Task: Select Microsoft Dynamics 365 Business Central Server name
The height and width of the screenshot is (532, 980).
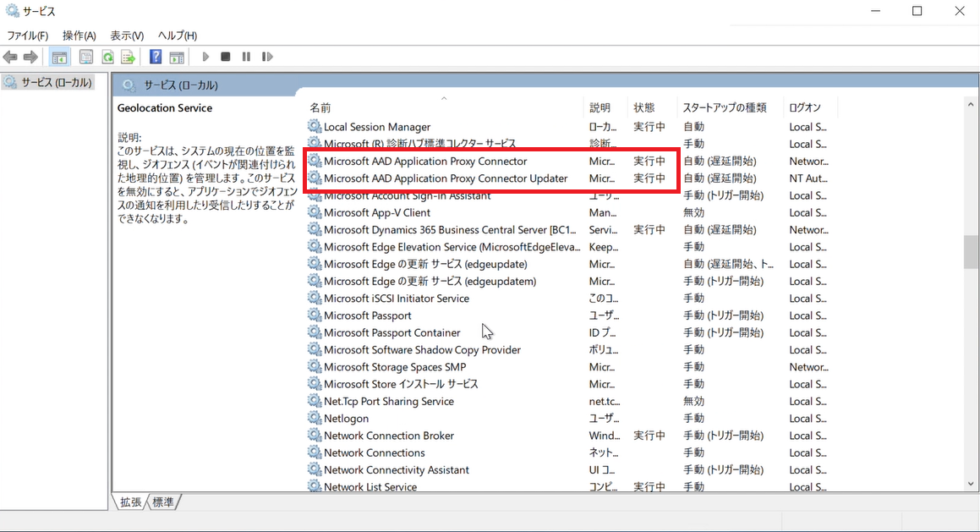Action: click(x=450, y=229)
